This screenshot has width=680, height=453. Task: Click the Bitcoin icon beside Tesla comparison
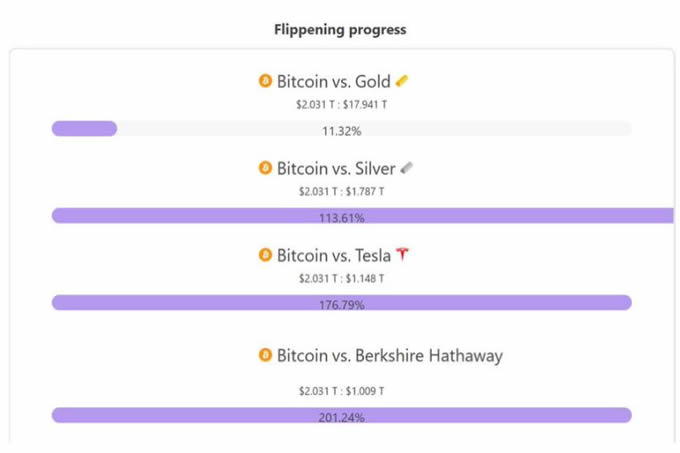pos(265,255)
